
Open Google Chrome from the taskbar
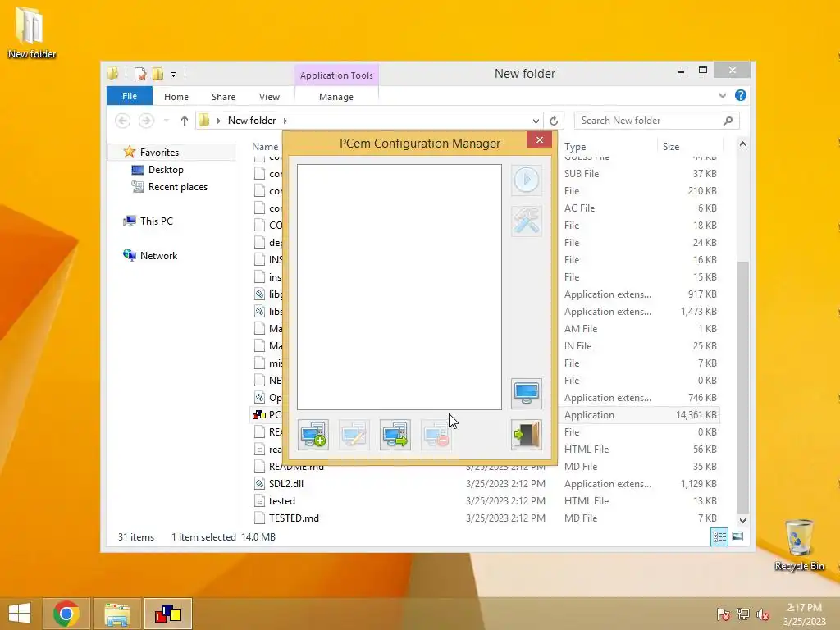(66, 614)
